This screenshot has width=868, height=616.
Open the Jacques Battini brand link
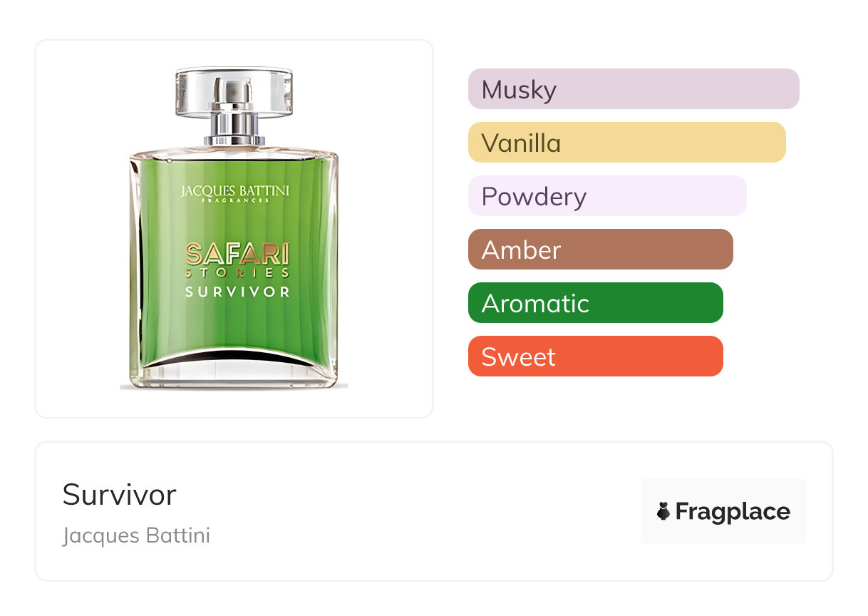(136, 535)
